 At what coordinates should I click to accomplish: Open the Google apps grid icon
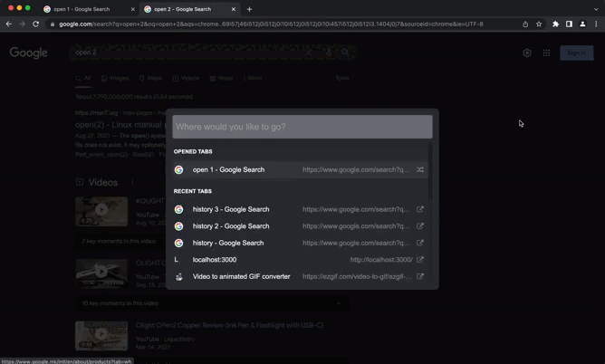click(x=546, y=53)
